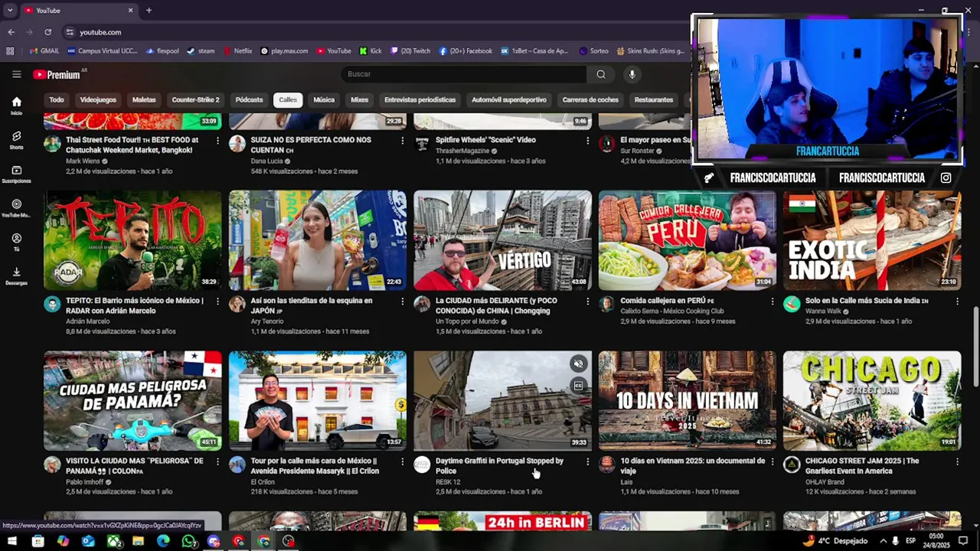Open Shorts in the left sidebar
980x551 pixels.
pyautogui.click(x=16, y=140)
